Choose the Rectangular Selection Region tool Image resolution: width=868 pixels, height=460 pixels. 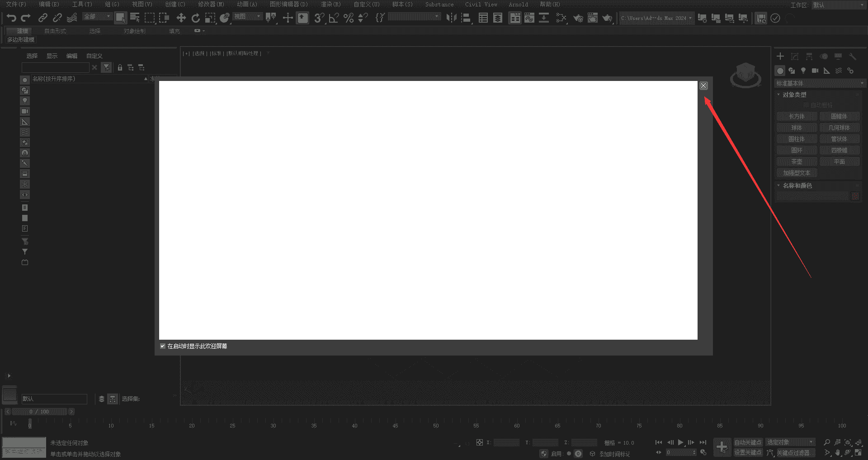tap(150, 18)
